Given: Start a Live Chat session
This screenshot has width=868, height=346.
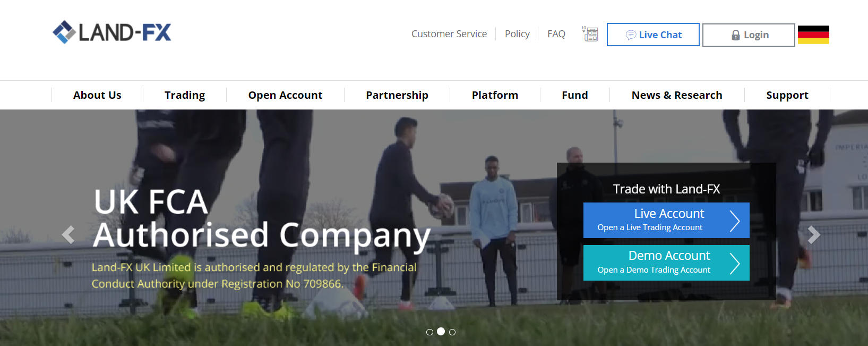Looking at the screenshot, I should (653, 35).
